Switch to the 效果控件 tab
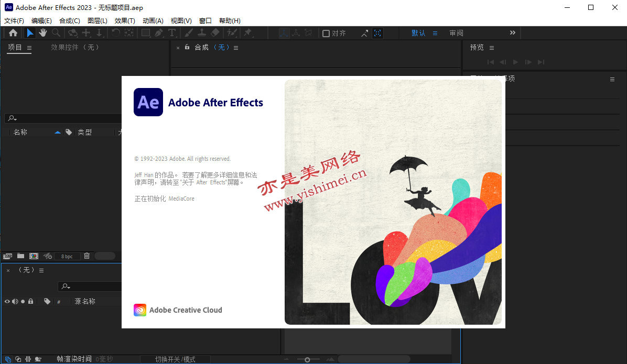The image size is (627, 364). pyautogui.click(x=75, y=48)
